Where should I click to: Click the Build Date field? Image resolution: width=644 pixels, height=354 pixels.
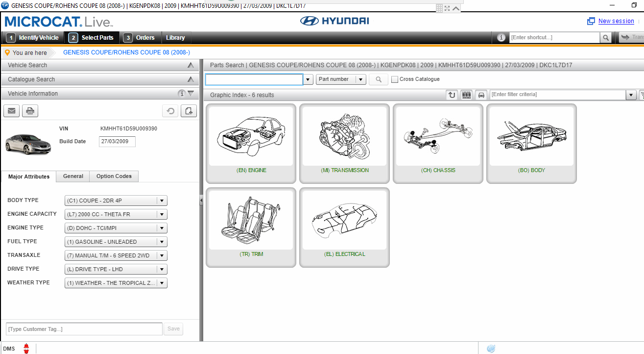117,142
